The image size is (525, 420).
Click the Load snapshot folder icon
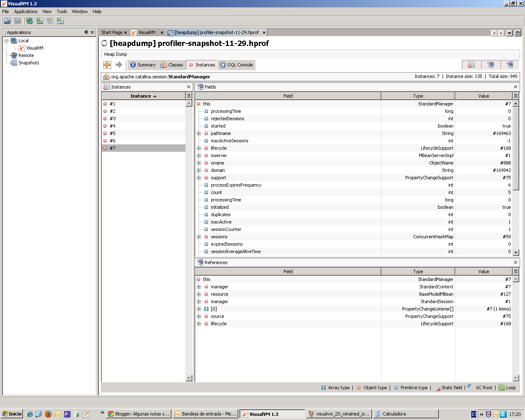point(7,21)
